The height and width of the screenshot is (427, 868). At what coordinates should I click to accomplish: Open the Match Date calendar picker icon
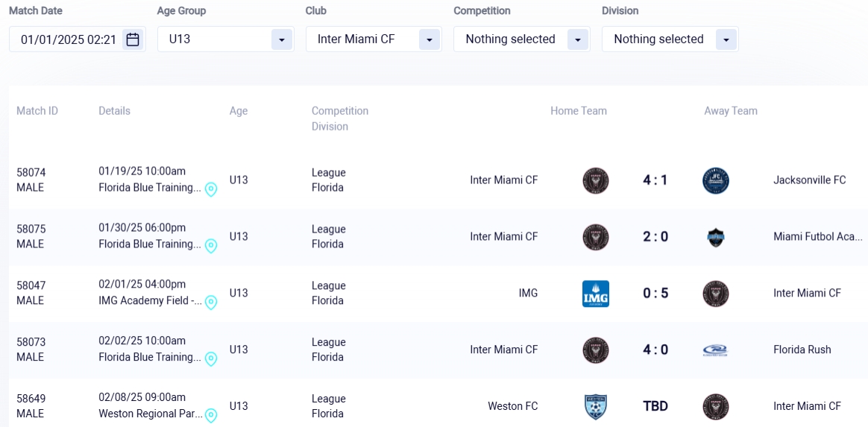(133, 39)
